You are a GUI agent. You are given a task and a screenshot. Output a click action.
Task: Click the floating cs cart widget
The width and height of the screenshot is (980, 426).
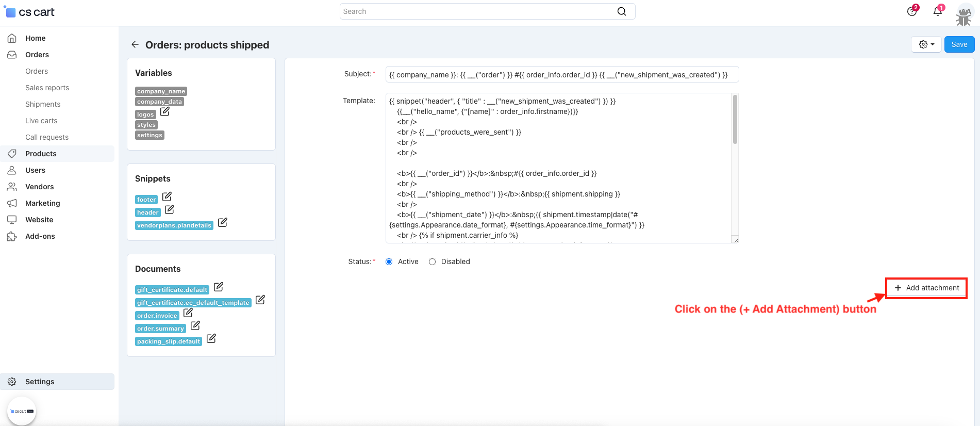(22, 411)
